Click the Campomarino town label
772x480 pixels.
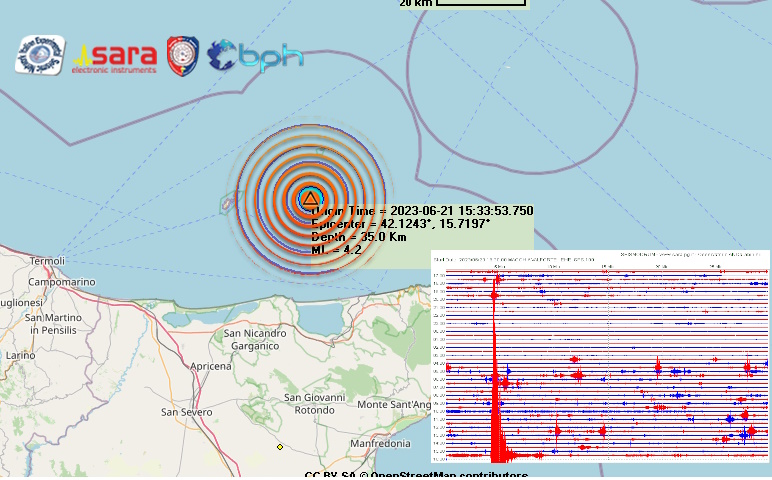(x=62, y=282)
